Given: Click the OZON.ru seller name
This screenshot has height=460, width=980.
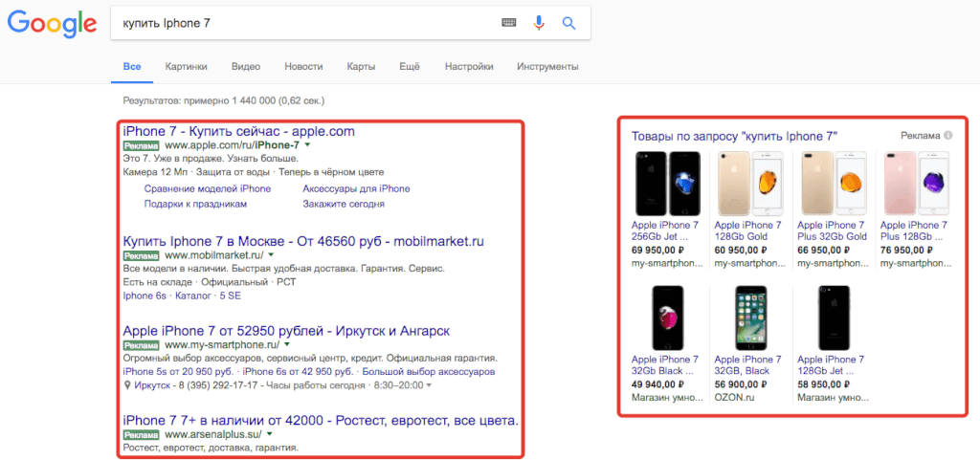Looking at the screenshot, I should (735, 396).
